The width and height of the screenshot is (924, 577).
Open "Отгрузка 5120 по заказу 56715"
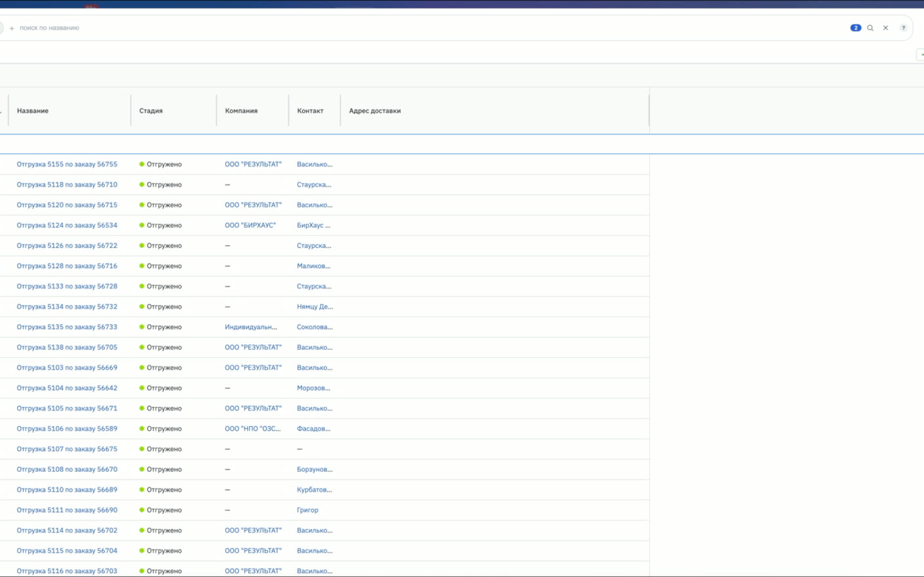pyautogui.click(x=67, y=205)
